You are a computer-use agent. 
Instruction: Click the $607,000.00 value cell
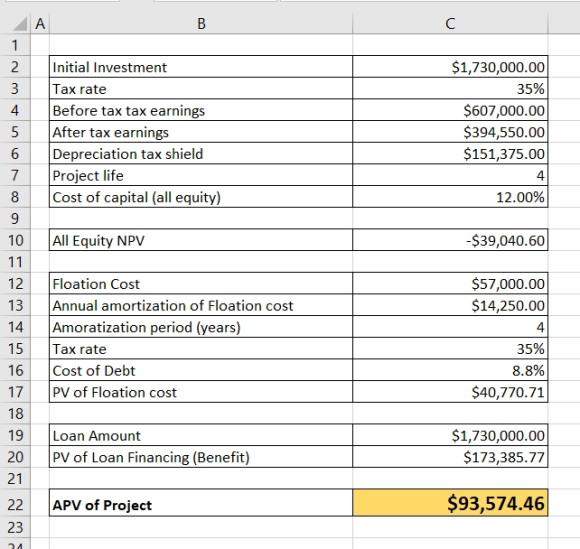coord(450,111)
